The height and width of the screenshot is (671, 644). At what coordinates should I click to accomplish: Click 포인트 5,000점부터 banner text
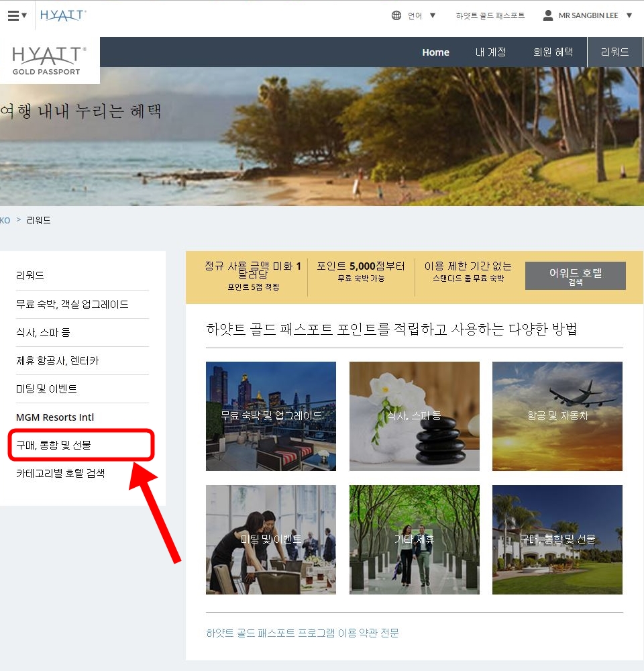pos(361,266)
